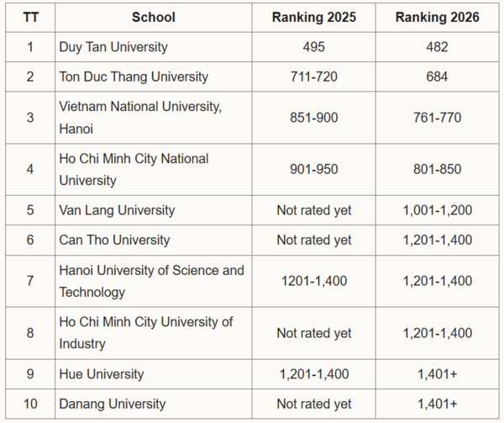Select Van Lang's 1,001-1,200 ranking cell
Screen dimensions: 504x423
click(x=437, y=210)
